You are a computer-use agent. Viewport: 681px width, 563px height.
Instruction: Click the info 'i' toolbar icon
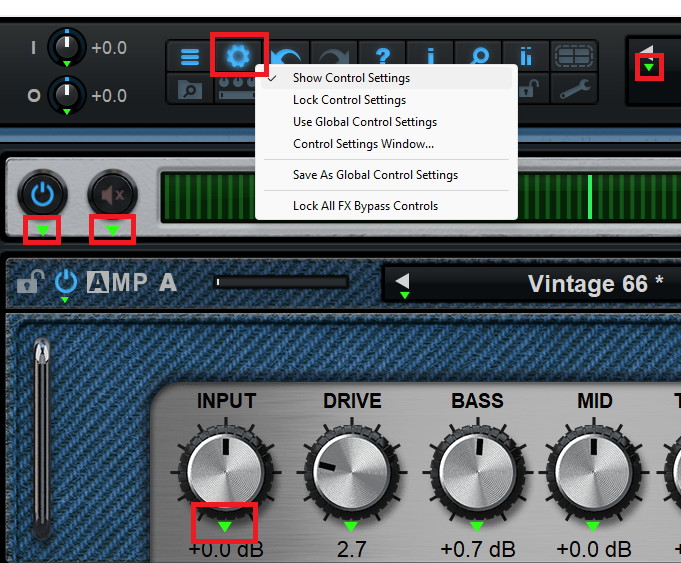coord(430,56)
